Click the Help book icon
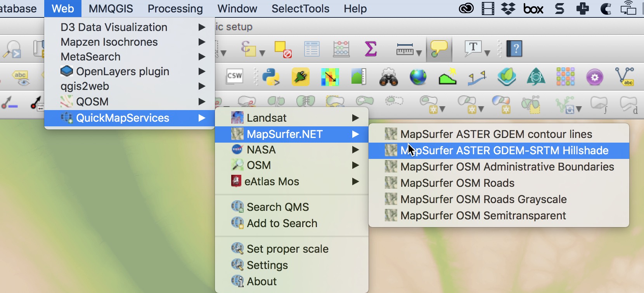Screen dimensions: 644x293 (514, 49)
